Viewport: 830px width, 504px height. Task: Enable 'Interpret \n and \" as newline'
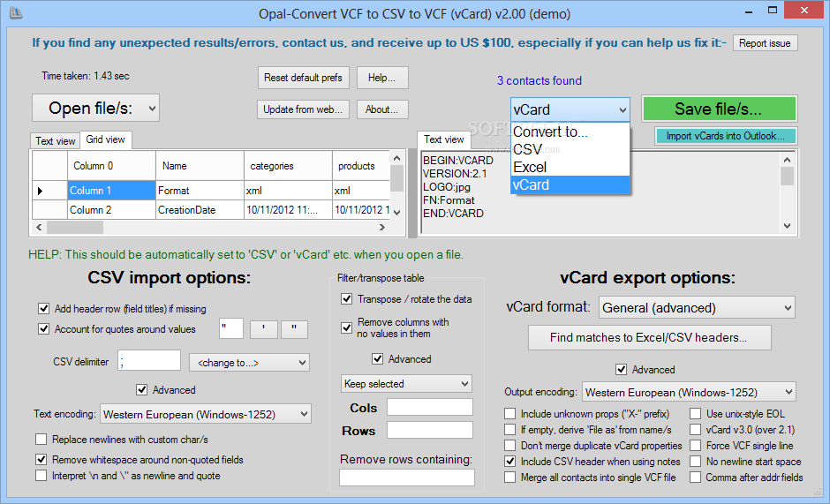click(41, 476)
